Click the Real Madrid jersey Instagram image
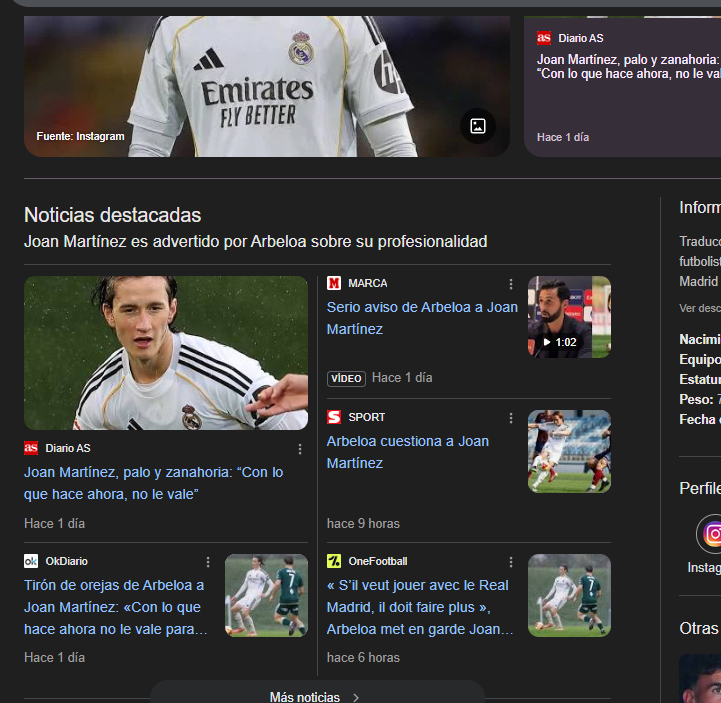This screenshot has height=703, width=721. (x=266, y=85)
